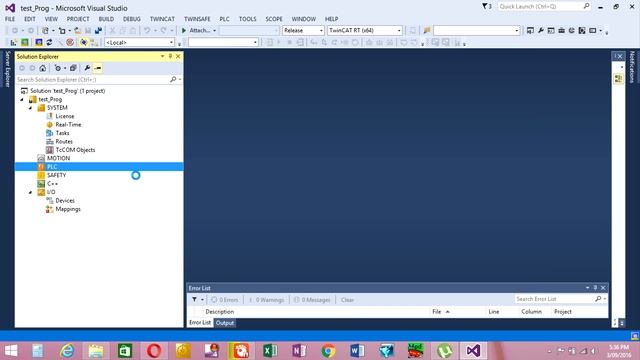Click the Windows Start button
The image size is (640, 360).
[11, 351]
